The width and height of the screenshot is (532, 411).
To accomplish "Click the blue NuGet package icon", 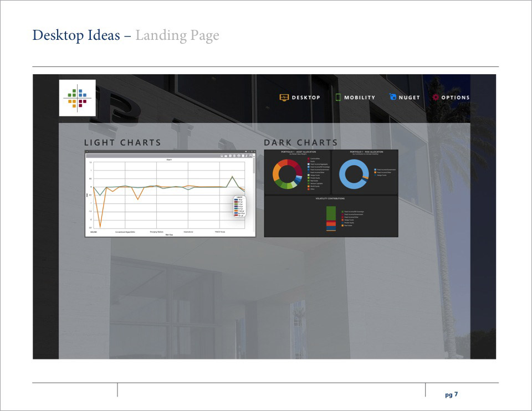I will tap(393, 97).
